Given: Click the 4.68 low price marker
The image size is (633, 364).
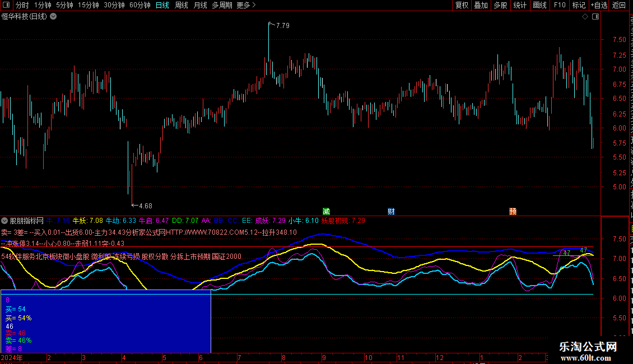Looking at the screenshot, I should tap(145, 206).
